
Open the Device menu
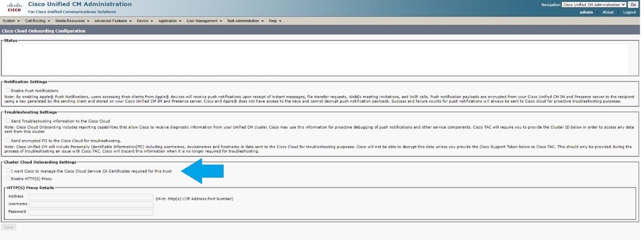pos(145,21)
